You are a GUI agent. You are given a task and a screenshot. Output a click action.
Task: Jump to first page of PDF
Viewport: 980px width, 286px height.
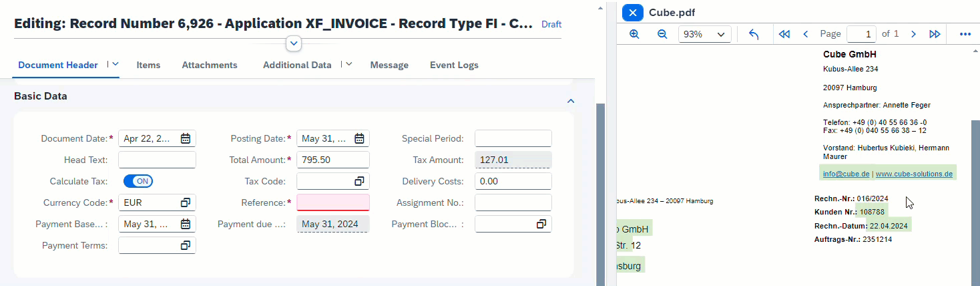point(784,34)
